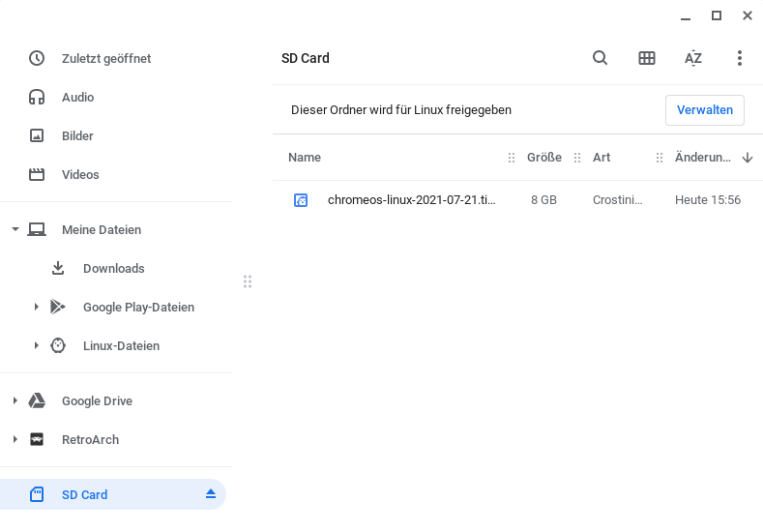This screenshot has height=532, width=763.
Task: Click the Linux penguin icon
Action: coord(58,345)
